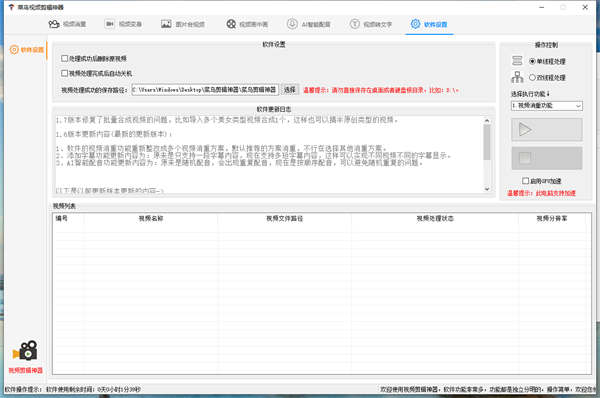Click remaining-time text in the status bar

tap(93, 390)
